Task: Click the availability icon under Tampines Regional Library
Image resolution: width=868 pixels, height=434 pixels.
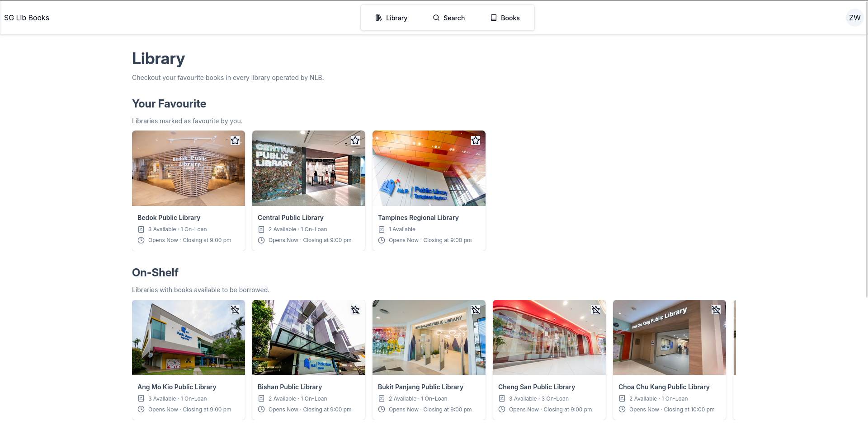Action: 382,229
